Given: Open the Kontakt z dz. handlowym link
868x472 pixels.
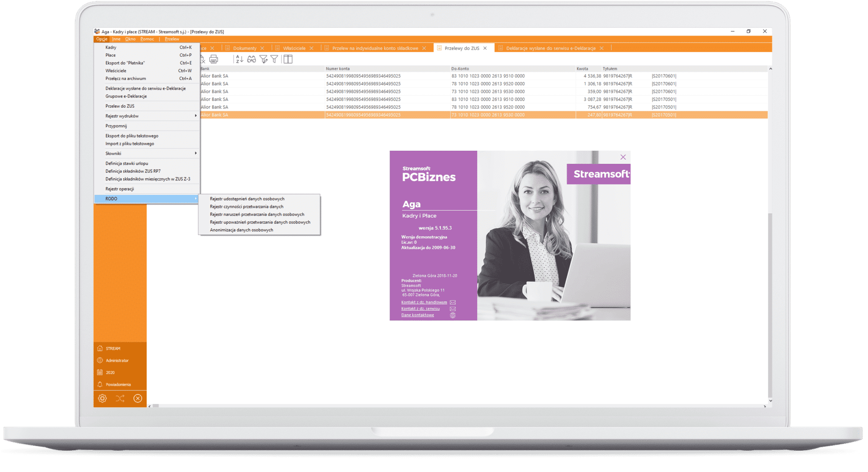Looking at the screenshot, I should 424,303.
